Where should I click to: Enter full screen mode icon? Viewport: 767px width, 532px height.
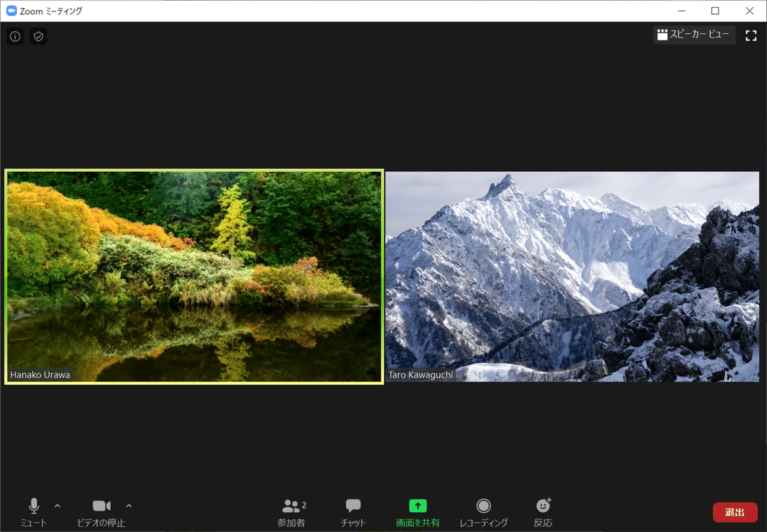(x=751, y=35)
